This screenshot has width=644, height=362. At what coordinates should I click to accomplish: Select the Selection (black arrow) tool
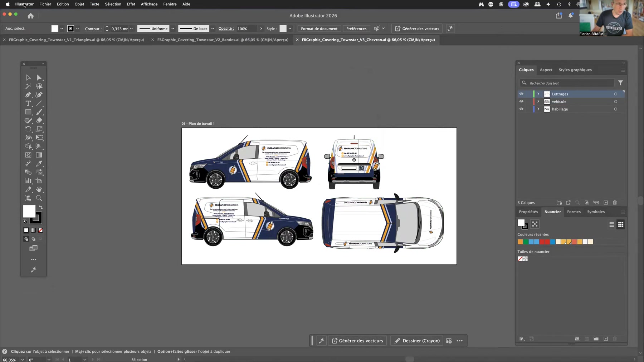[28, 78]
